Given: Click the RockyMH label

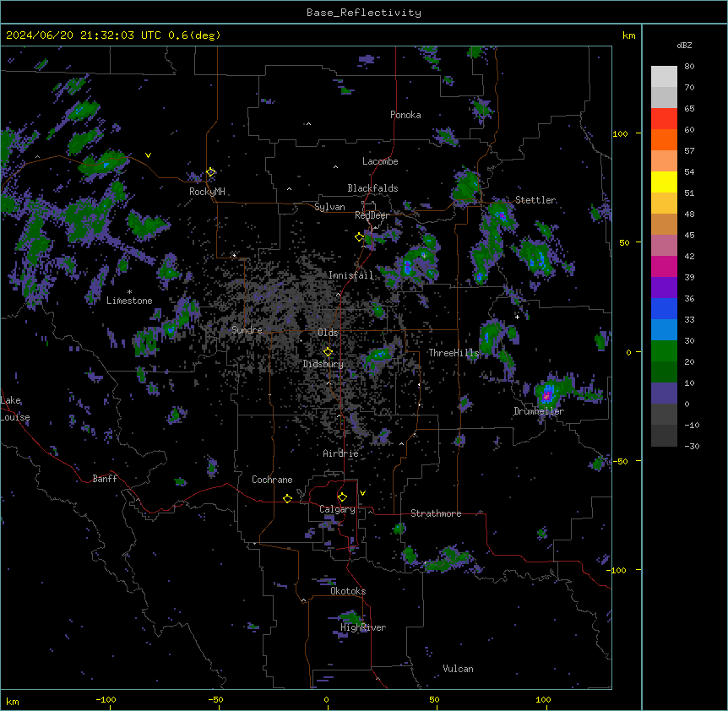Looking at the screenshot, I should coord(207,192).
